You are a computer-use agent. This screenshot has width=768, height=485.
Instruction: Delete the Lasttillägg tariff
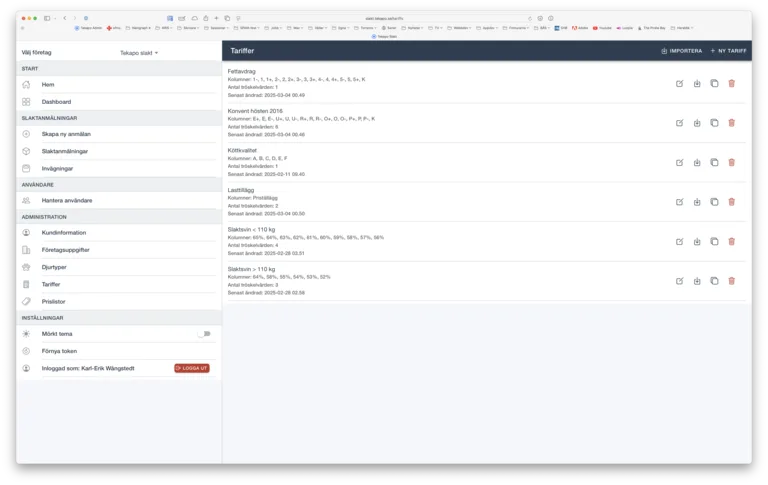[x=731, y=202]
